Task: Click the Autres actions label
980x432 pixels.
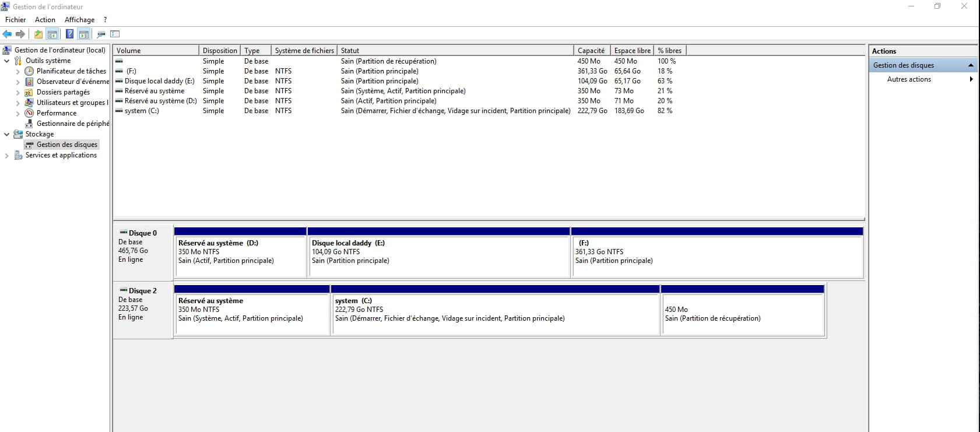Action: click(909, 79)
